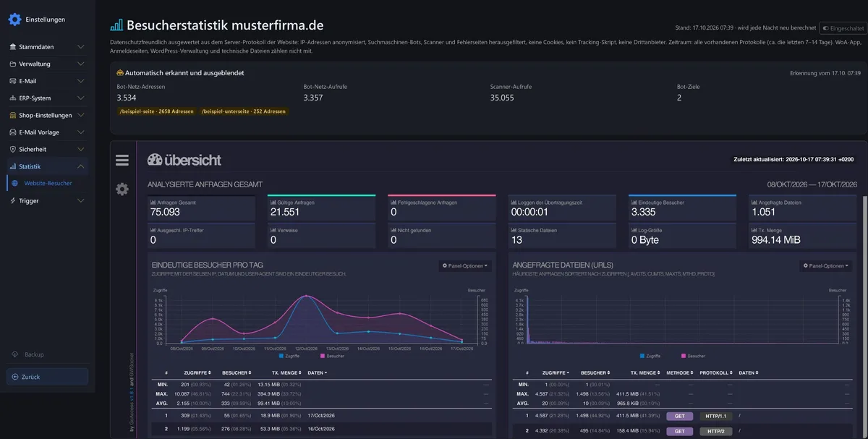
Task: Click the Backup icon in the sidebar
Action: (x=16, y=354)
